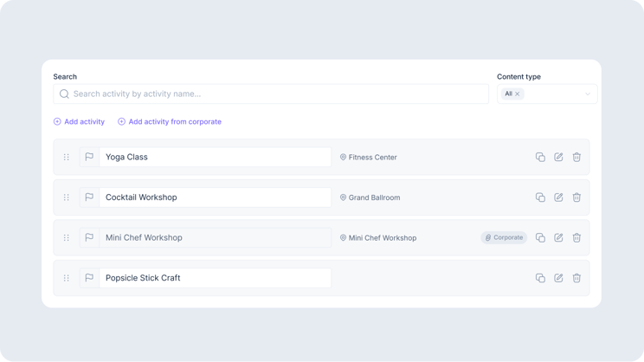Image resolution: width=644 pixels, height=362 pixels.
Task: Delete the Mini Chef Workshop activity
Action: (x=576, y=237)
